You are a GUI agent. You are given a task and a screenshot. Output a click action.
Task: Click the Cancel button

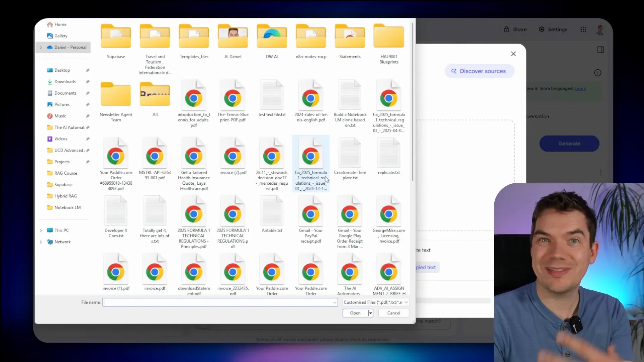click(394, 313)
